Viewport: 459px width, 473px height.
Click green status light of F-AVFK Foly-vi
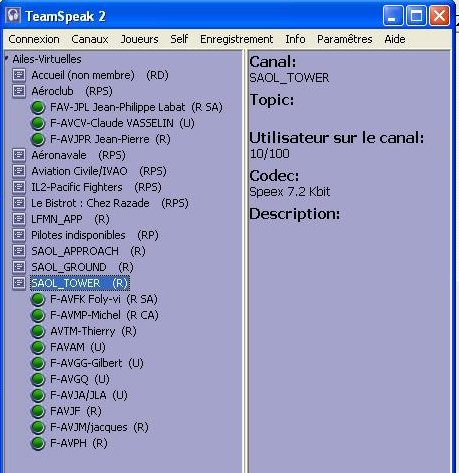[x=38, y=299]
